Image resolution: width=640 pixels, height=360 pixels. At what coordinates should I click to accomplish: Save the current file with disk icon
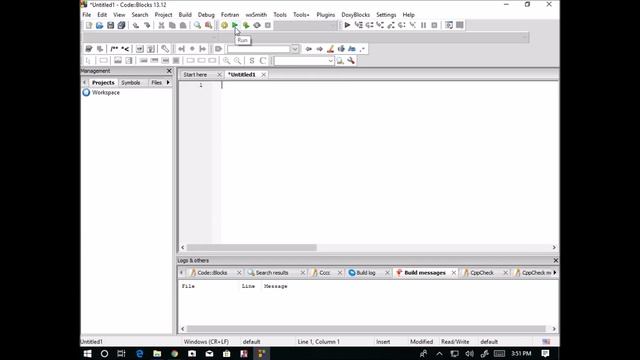(111, 25)
